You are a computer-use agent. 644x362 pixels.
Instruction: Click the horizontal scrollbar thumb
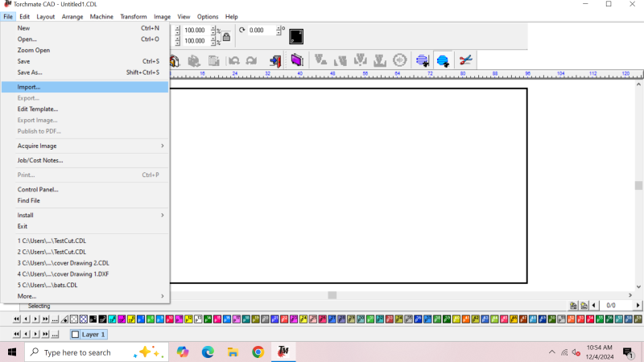(x=332, y=295)
